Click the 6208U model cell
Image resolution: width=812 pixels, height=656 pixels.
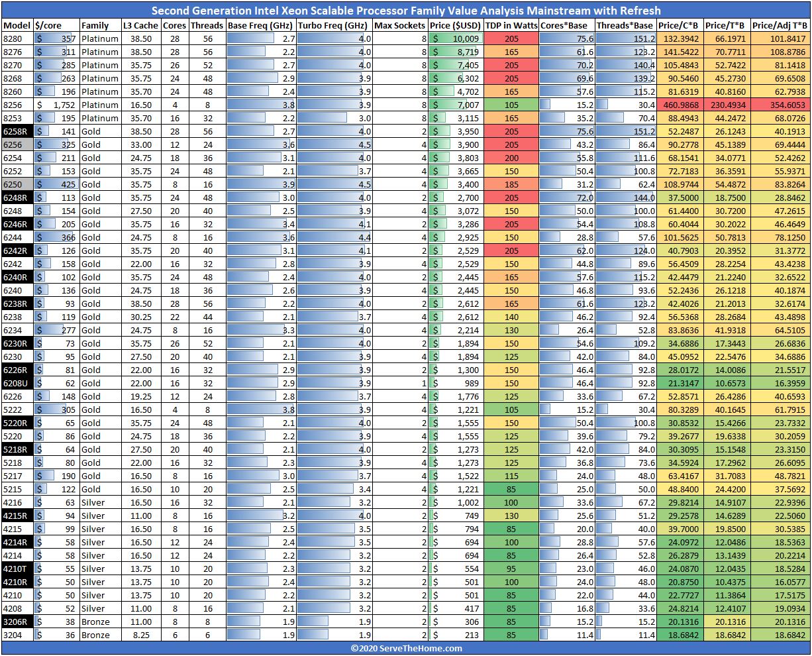tap(17, 383)
